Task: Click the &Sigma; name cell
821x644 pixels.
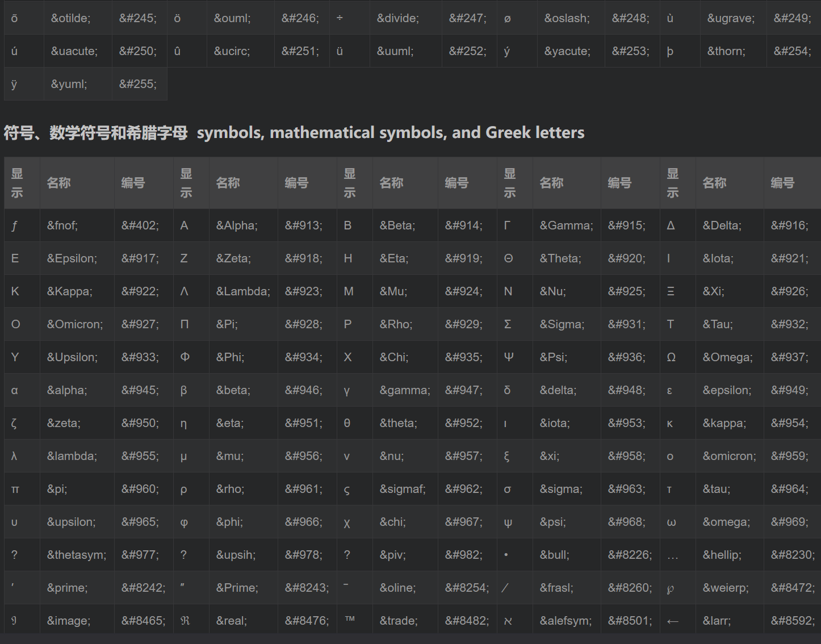Action: pos(567,324)
